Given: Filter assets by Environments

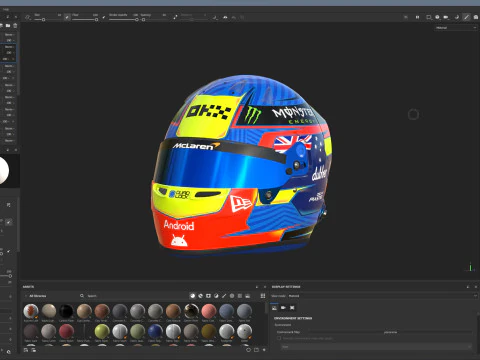Looking at the screenshot, I should (248, 296).
